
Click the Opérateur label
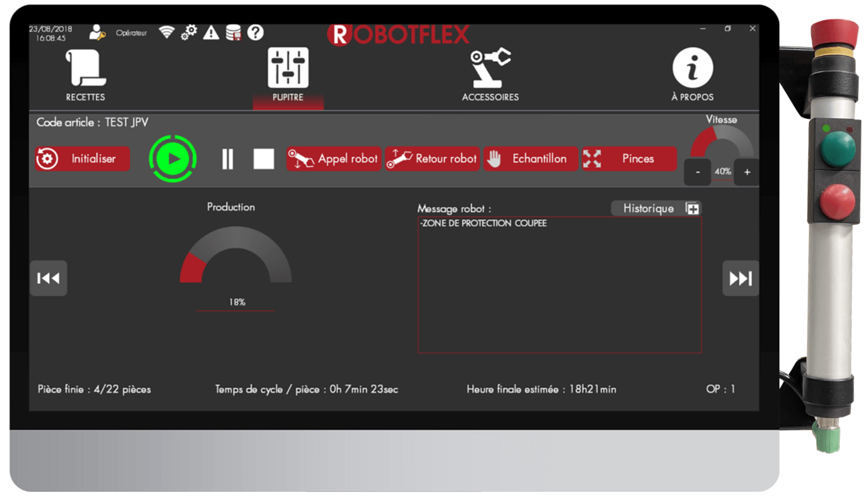point(131,32)
